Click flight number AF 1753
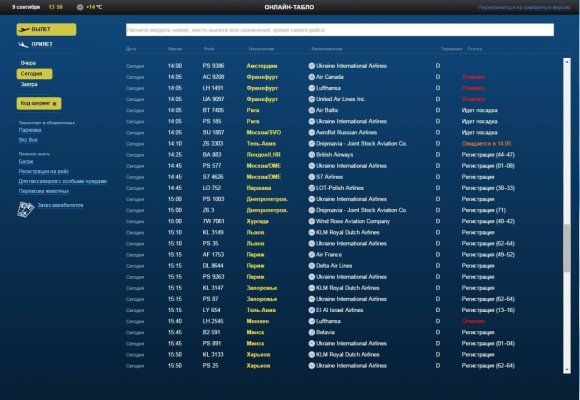The height and width of the screenshot is (400, 580). point(213,255)
